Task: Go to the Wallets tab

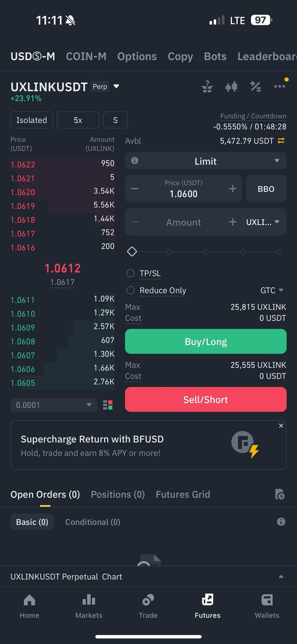Action: pyautogui.click(x=267, y=605)
